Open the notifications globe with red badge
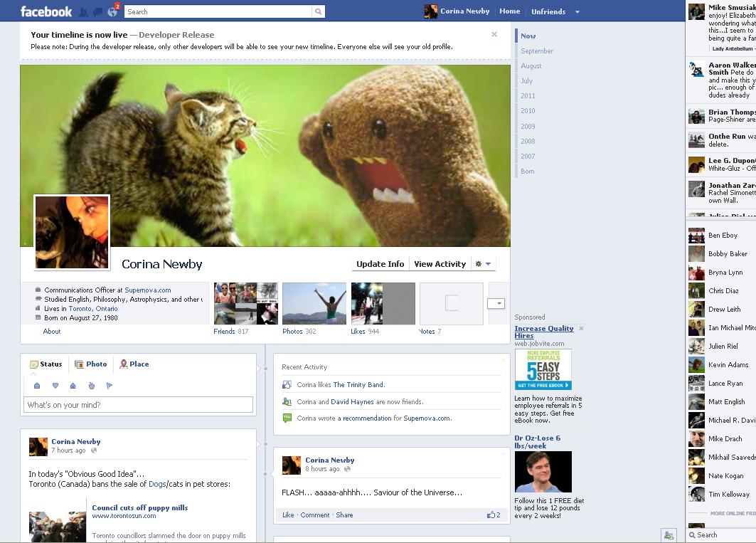The height and width of the screenshot is (543, 756). [x=113, y=11]
